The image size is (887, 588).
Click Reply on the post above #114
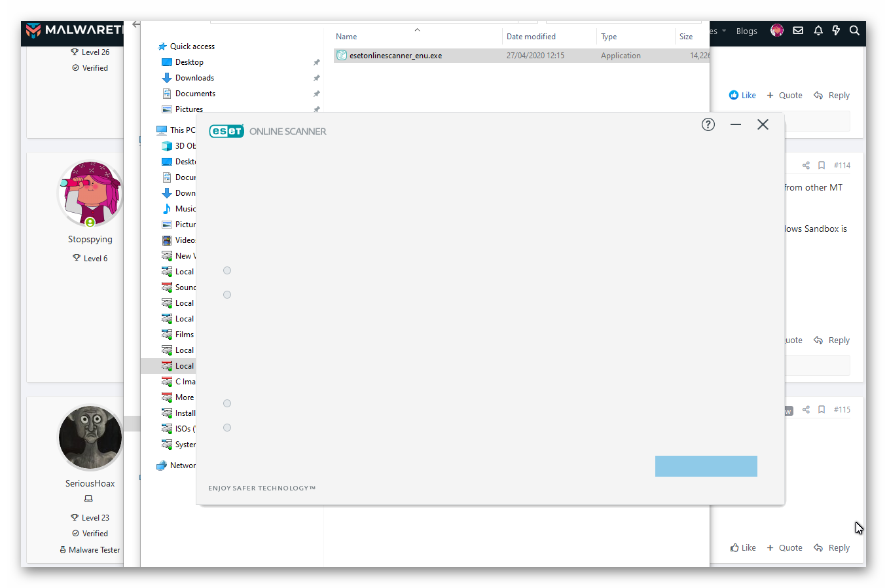[x=831, y=95]
